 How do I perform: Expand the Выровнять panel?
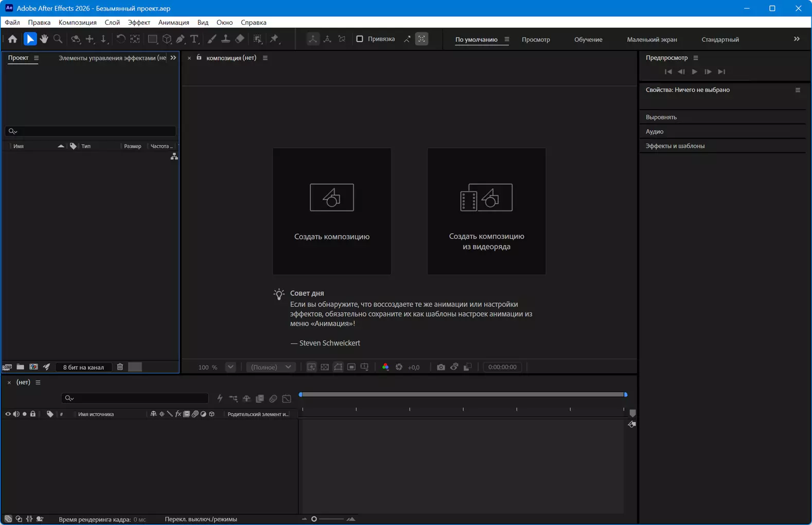click(661, 117)
